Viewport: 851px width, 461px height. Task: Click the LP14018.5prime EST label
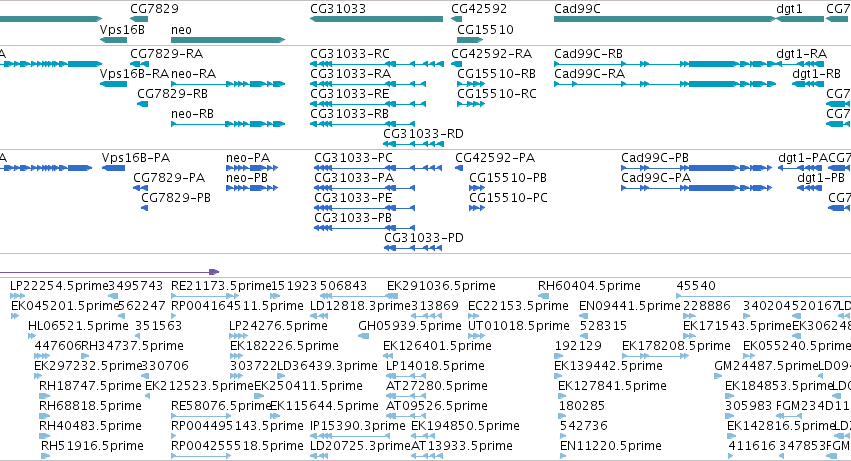tap(435, 367)
